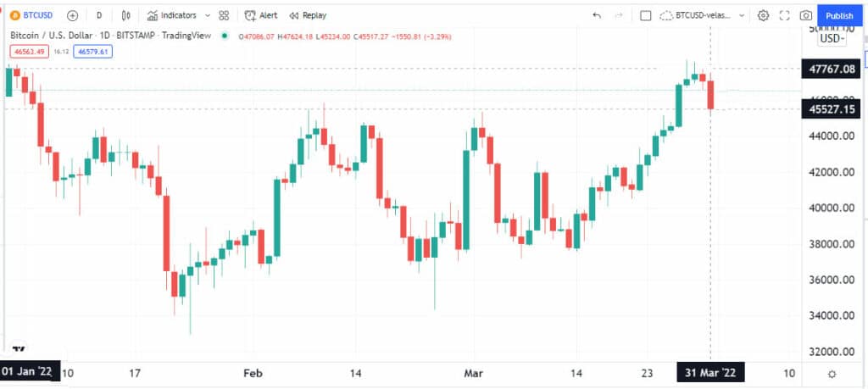The height and width of the screenshot is (389, 868).
Task: Open the candlestick chart style icon
Action: pyautogui.click(x=126, y=15)
